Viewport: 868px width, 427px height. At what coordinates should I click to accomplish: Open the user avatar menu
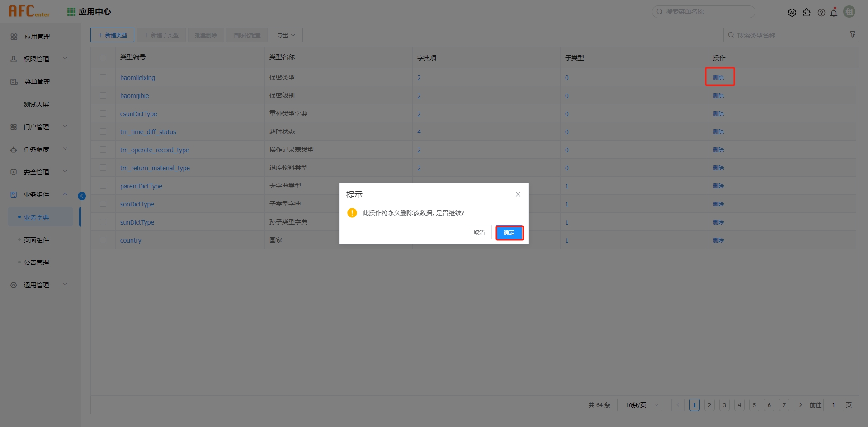pos(849,12)
